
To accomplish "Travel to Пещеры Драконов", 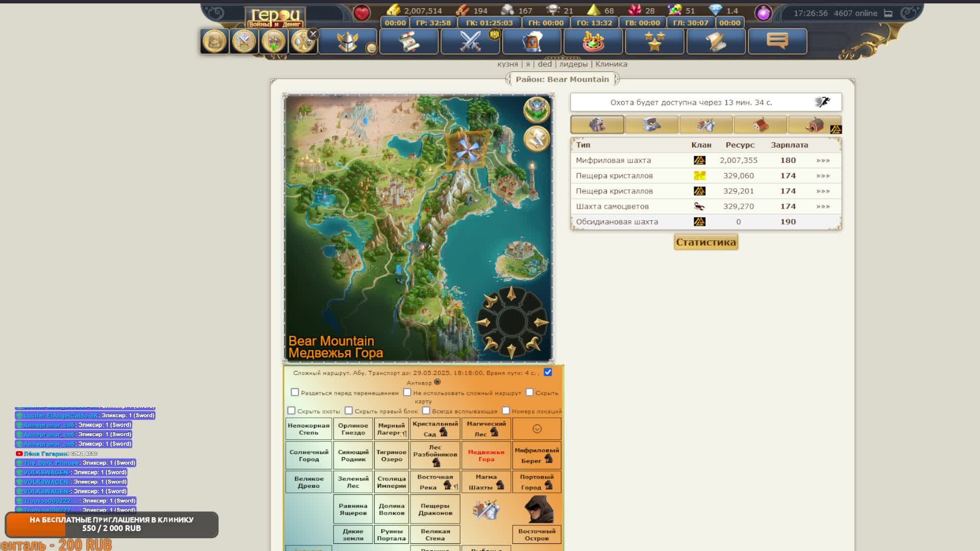I will [x=435, y=509].
